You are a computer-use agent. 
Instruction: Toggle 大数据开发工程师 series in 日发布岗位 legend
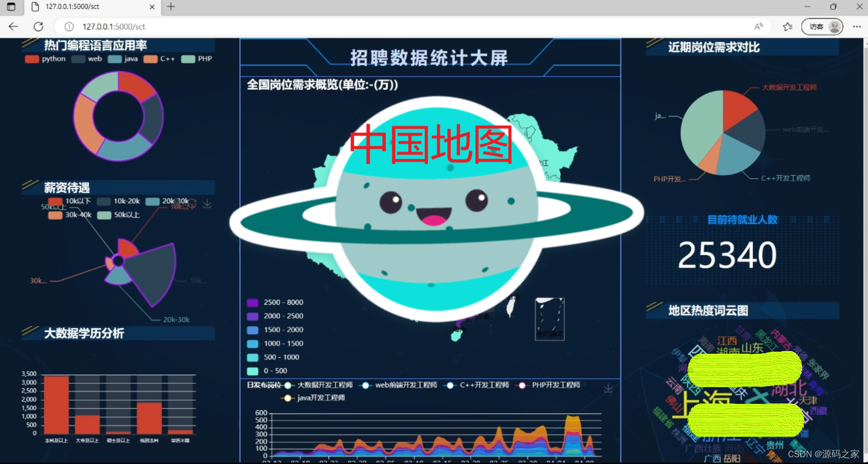click(318, 385)
